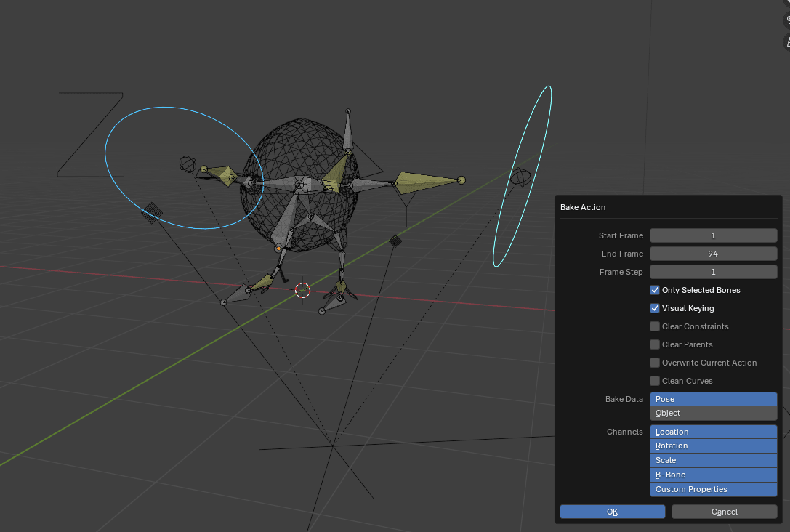Confirm Bake Action with OK
The image size is (790, 532).
pos(612,512)
